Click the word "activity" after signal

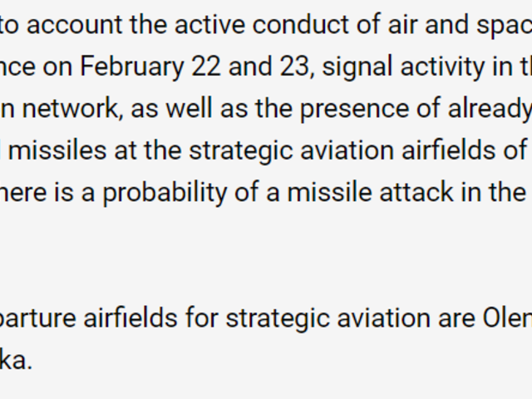[442, 67]
